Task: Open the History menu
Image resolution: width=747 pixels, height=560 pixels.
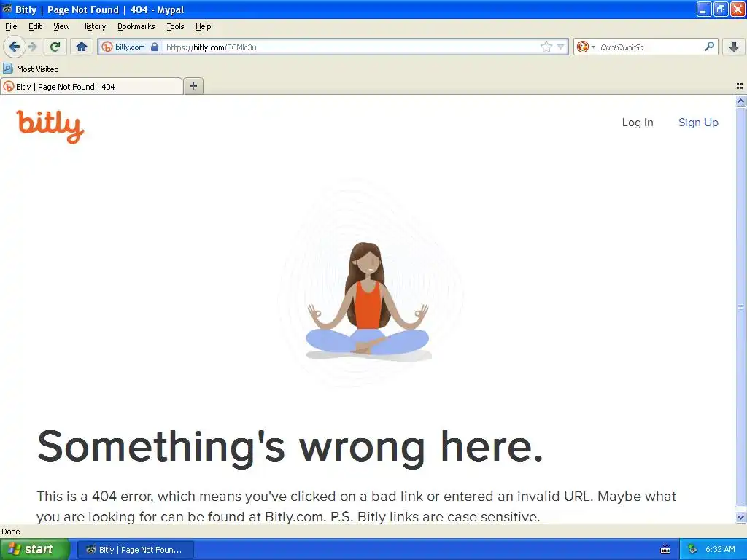Action: tap(93, 27)
